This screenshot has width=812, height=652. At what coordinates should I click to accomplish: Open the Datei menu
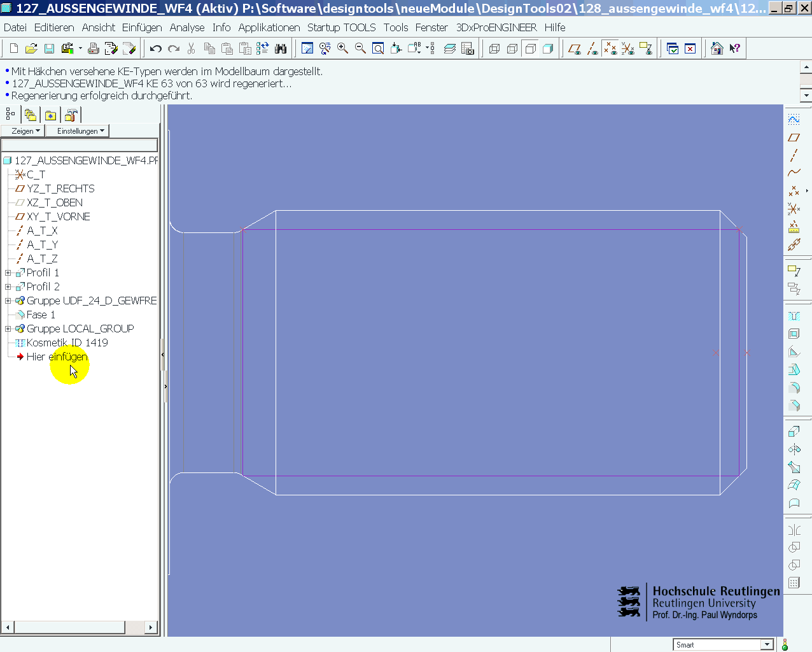tap(15, 27)
